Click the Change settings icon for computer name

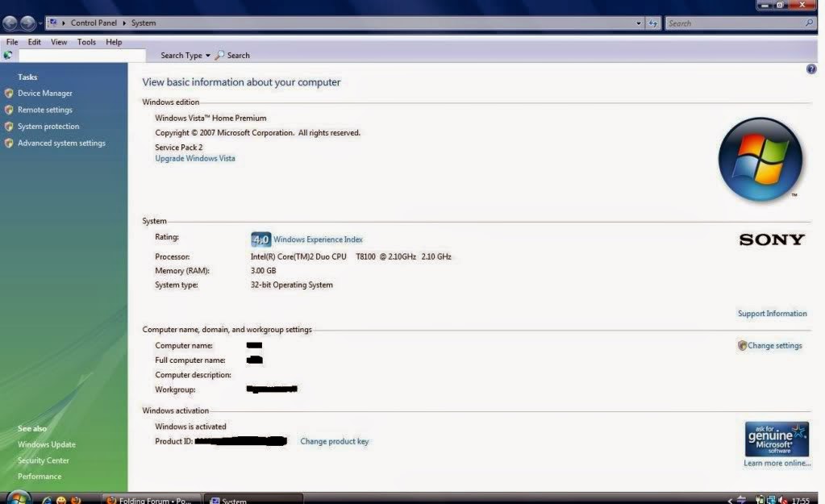point(741,345)
